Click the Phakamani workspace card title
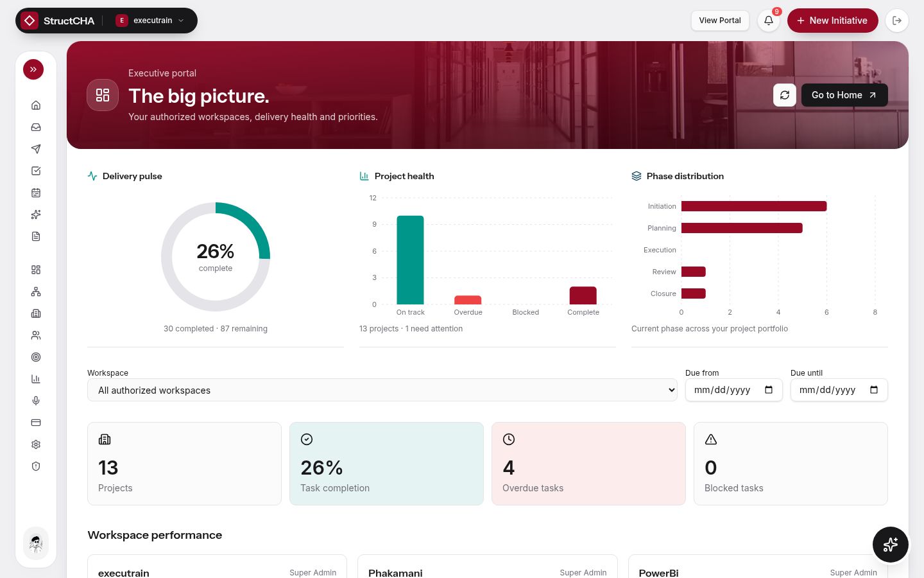The height and width of the screenshot is (578, 924). coord(395,573)
